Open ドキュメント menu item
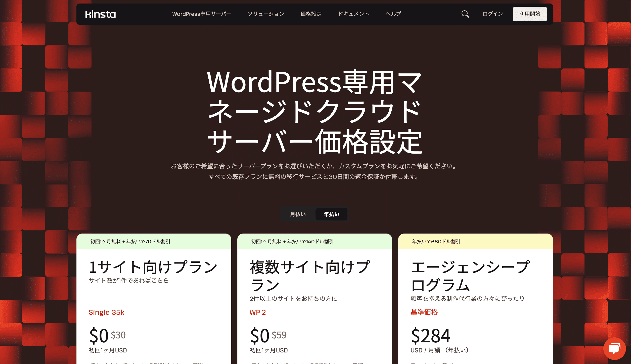The image size is (631, 364). pyautogui.click(x=353, y=14)
